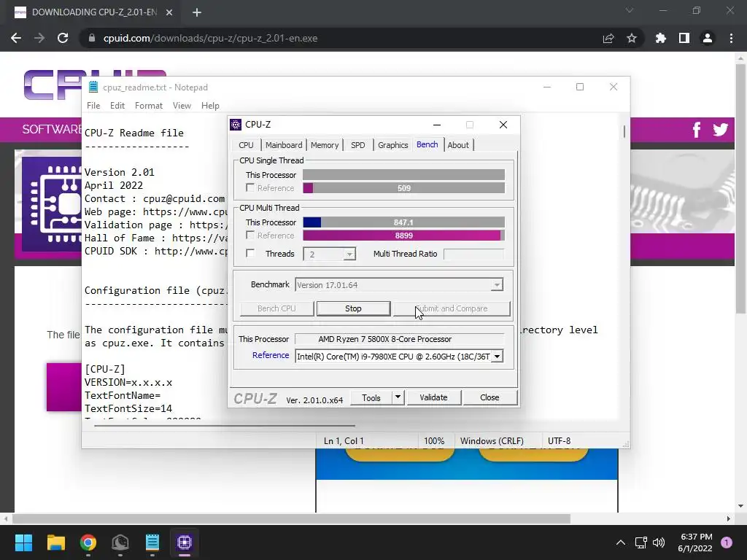Go back in Chrome

(16, 38)
